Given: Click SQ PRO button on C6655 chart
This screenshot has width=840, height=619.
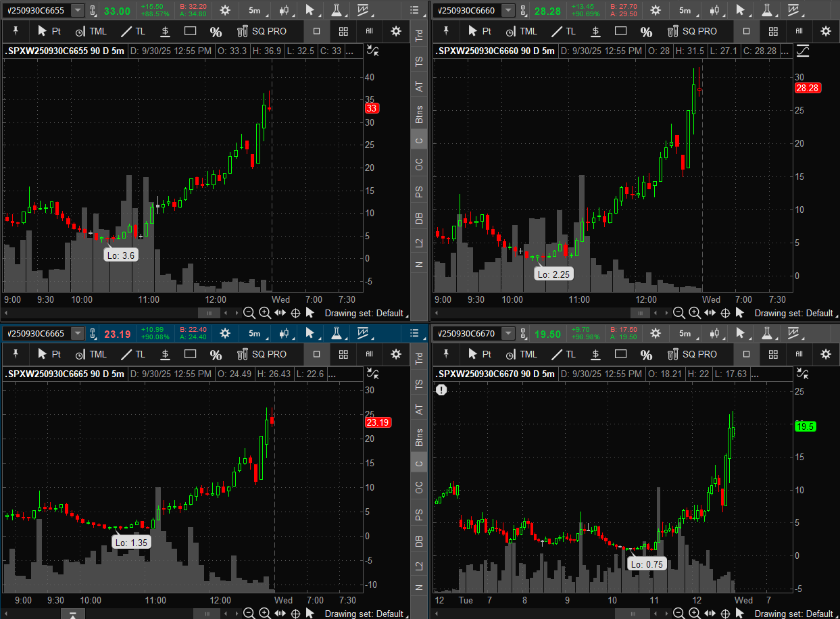Looking at the screenshot, I should [262, 31].
